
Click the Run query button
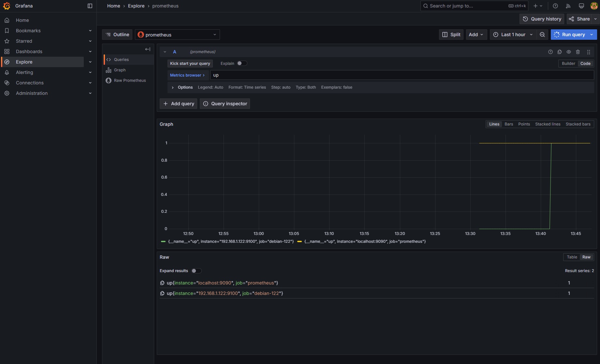pos(570,35)
